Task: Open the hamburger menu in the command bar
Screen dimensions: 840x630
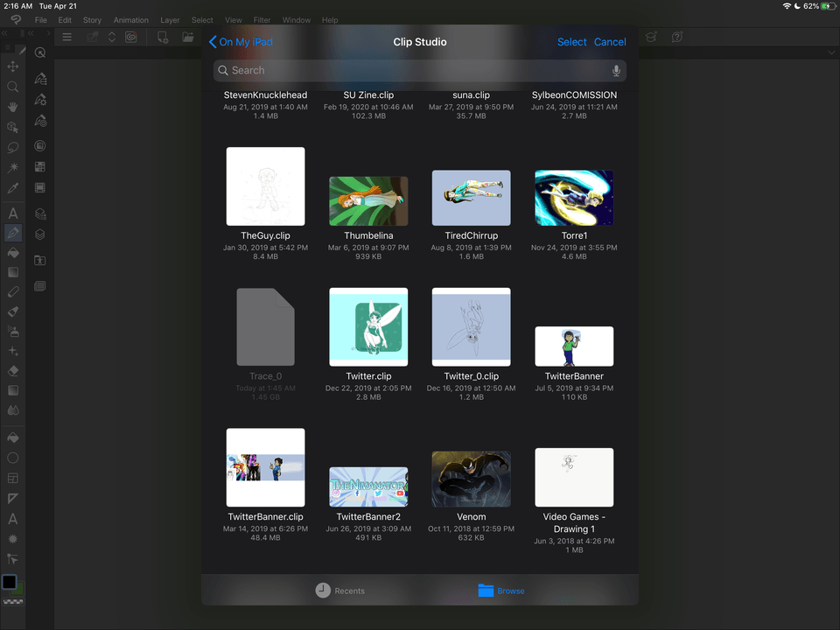Action: click(66, 37)
